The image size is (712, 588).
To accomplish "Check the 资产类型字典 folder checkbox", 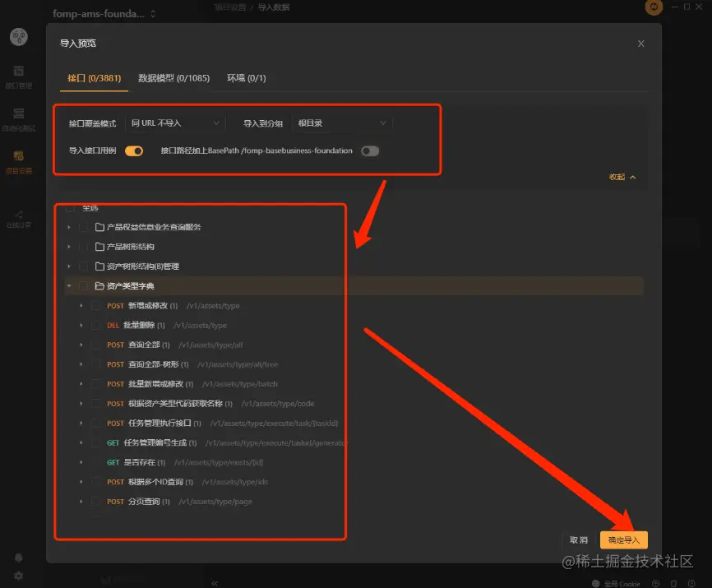I will point(84,285).
